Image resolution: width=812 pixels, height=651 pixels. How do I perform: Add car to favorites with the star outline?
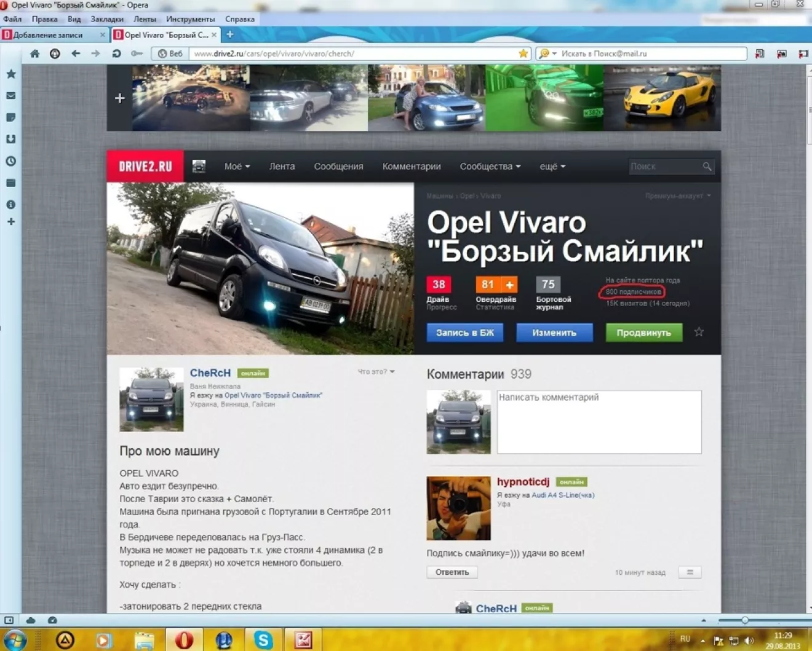(699, 332)
